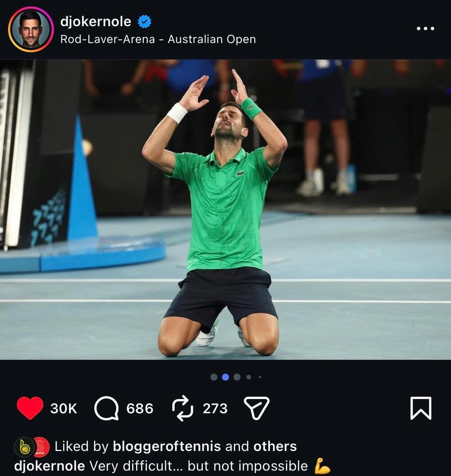Open bloggeroftennis profile from likes
This screenshot has width=451, height=476.
[167, 446]
